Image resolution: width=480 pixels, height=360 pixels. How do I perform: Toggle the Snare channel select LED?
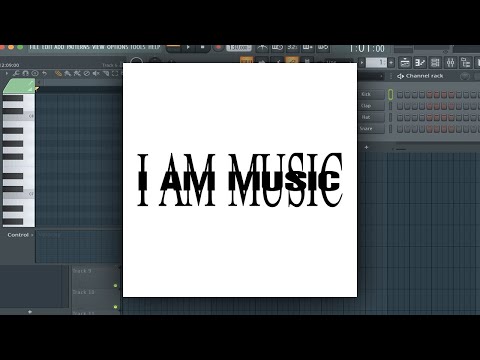point(390,129)
